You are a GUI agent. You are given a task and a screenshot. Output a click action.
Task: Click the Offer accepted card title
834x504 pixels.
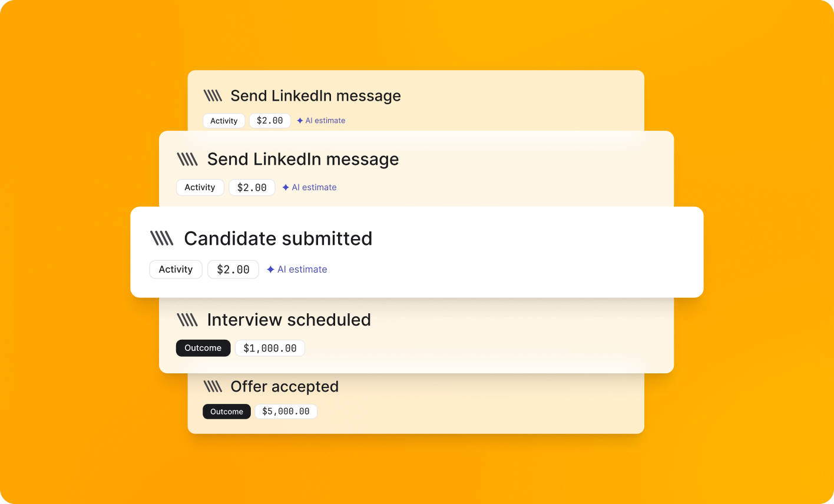point(284,386)
